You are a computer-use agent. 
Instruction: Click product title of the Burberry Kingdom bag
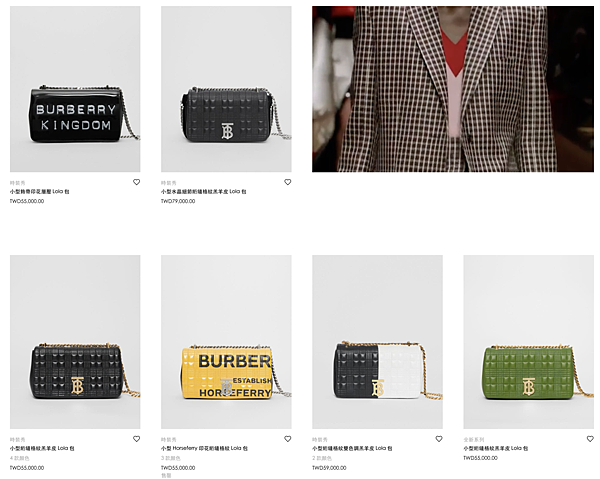tap(39, 191)
